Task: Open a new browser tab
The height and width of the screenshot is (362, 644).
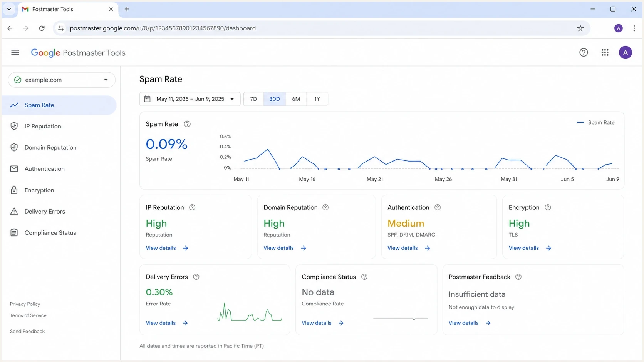Action: point(127,9)
